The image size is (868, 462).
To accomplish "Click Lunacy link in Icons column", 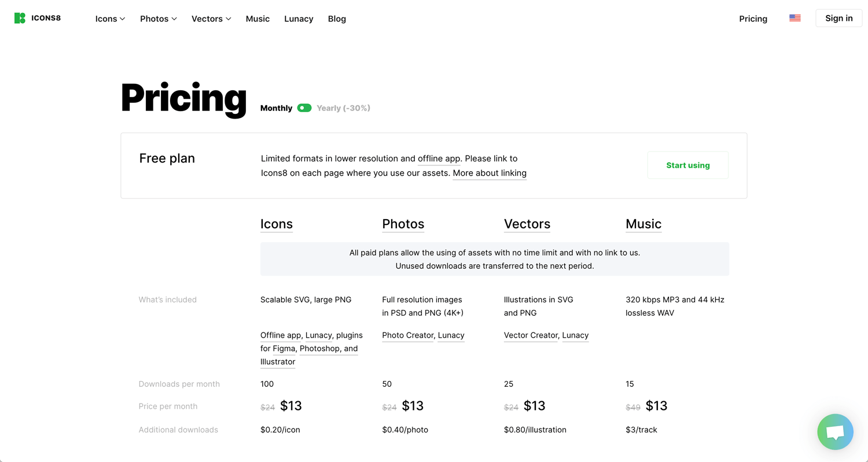I will tap(318, 335).
